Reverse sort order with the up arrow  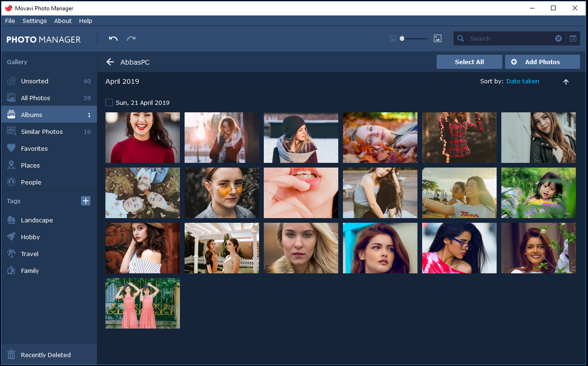pos(566,82)
